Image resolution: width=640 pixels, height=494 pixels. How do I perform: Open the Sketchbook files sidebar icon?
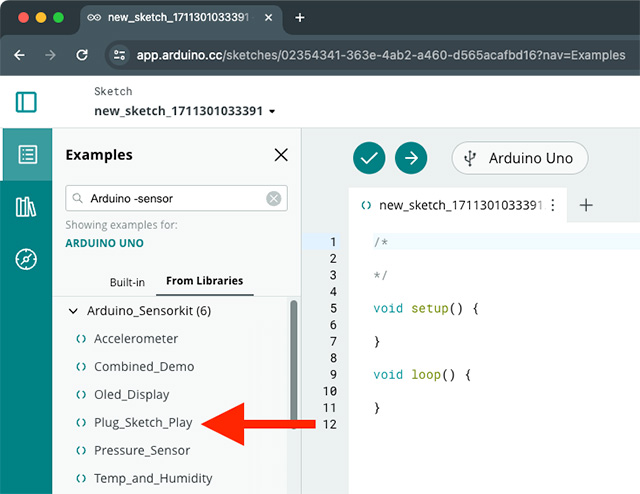(x=27, y=155)
